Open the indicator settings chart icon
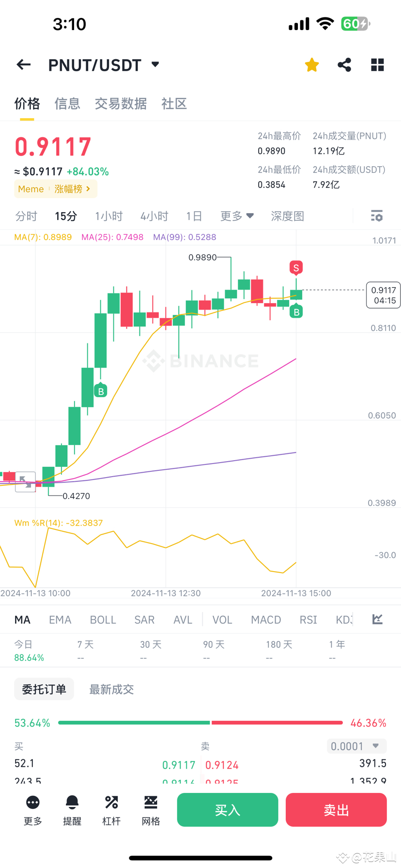 (x=377, y=619)
